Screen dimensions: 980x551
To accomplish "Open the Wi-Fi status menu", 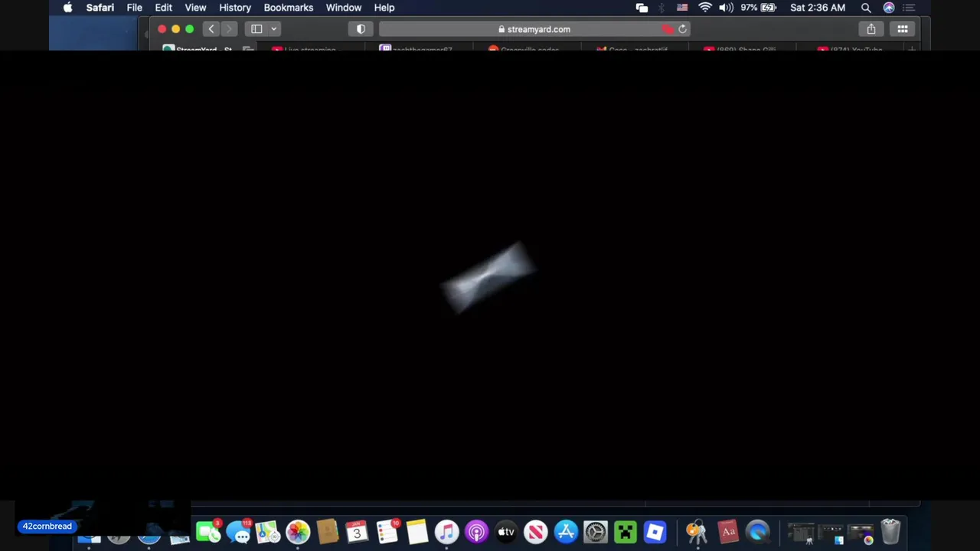I will click(x=704, y=8).
